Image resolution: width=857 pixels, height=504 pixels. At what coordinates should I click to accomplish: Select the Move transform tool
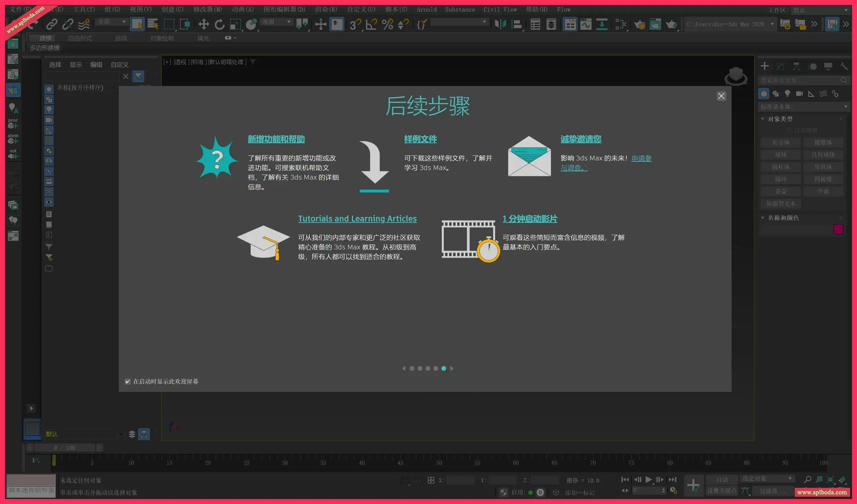(203, 24)
